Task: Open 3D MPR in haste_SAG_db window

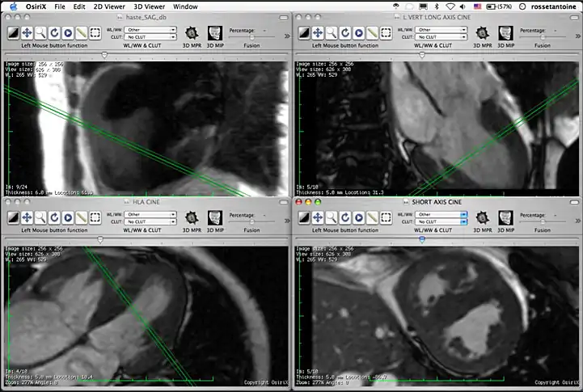Action: point(192,33)
